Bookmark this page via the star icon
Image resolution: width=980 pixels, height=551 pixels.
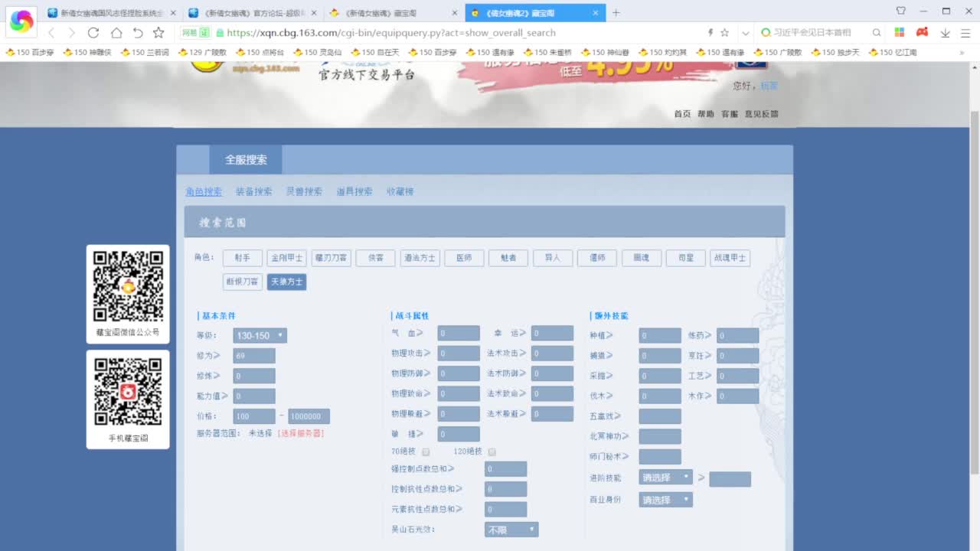click(x=158, y=34)
